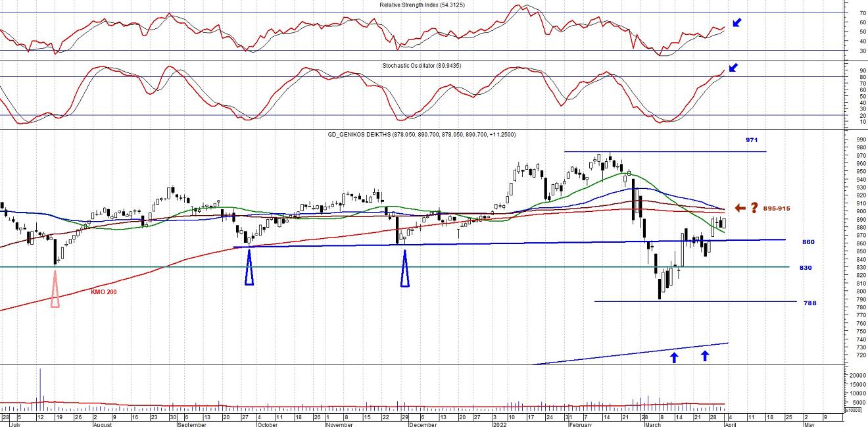Click the 788 low level label
This screenshot has width=868, height=427.
coord(809,303)
